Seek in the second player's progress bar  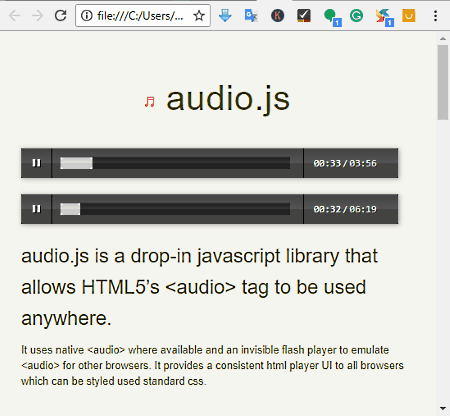(175, 209)
